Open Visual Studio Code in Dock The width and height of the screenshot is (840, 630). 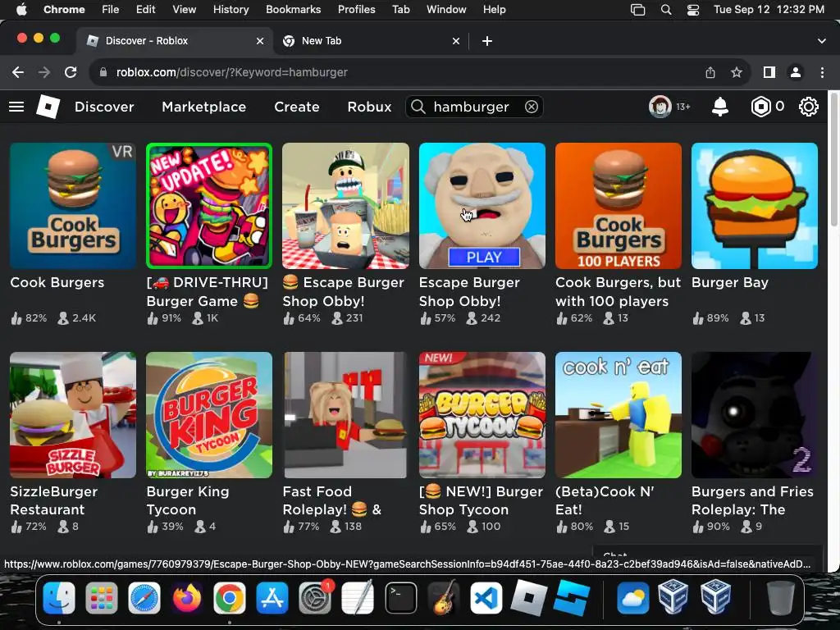tap(486, 598)
